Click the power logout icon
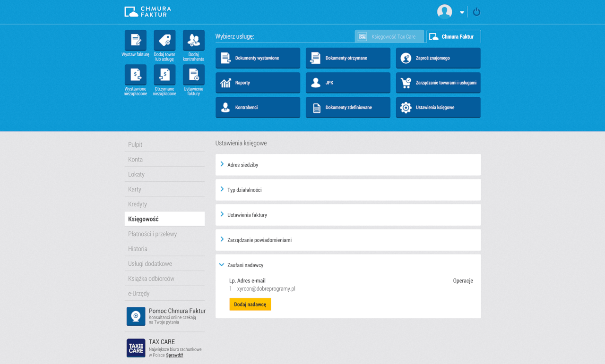This screenshot has width=605, height=364. pyautogui.click(x=476, y=12)
